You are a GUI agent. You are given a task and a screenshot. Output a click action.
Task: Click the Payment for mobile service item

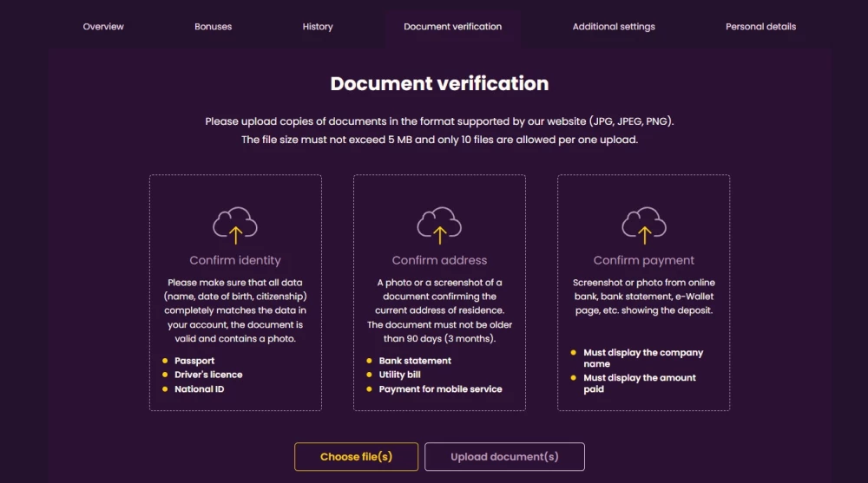click(x=440, y=389)
